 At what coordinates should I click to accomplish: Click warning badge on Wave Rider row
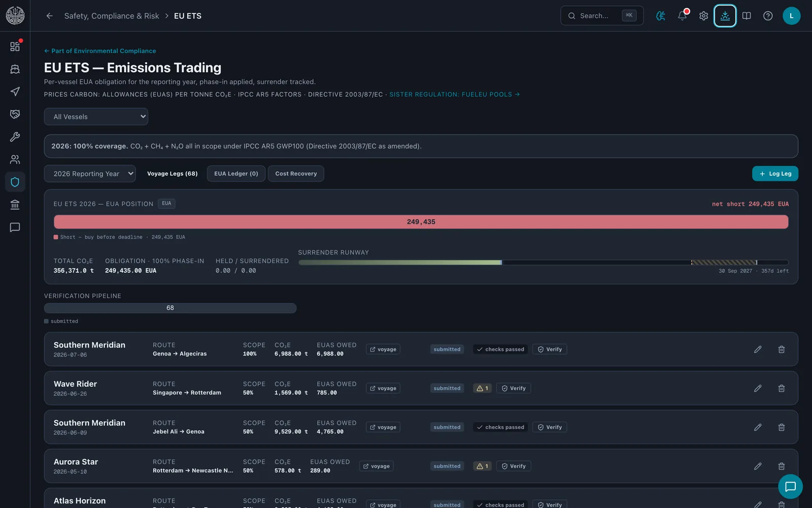[x=482, y=388]
